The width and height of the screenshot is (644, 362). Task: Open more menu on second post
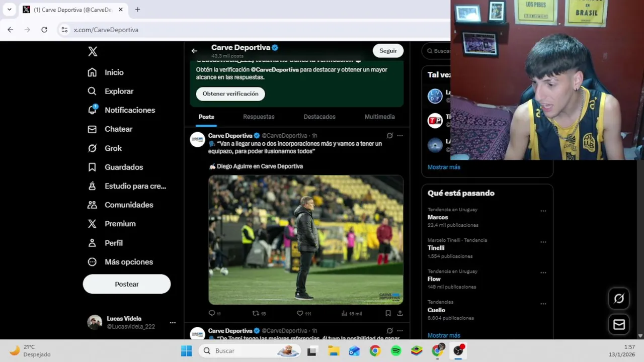coord(400,331)
